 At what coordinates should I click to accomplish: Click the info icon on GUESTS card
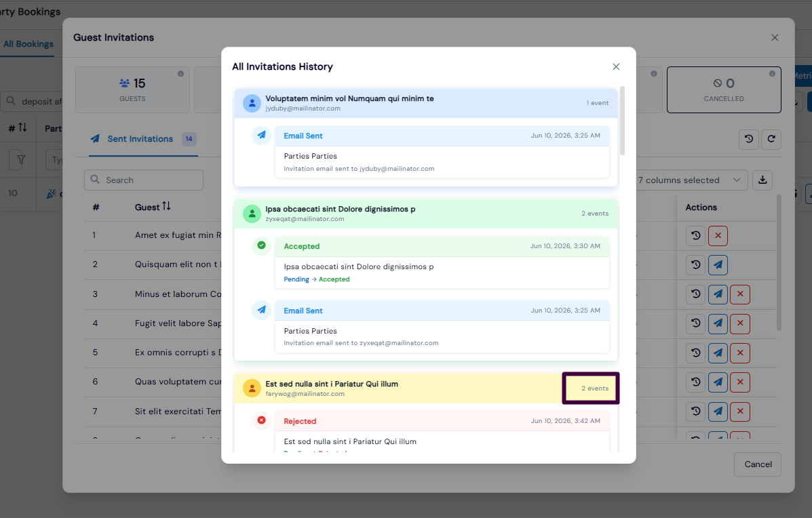pos(180,73)
